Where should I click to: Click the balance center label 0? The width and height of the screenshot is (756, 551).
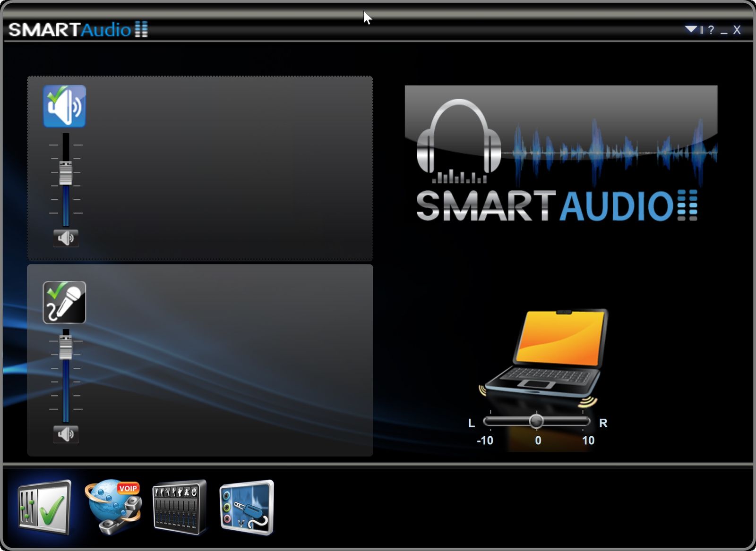click(538, 441)
